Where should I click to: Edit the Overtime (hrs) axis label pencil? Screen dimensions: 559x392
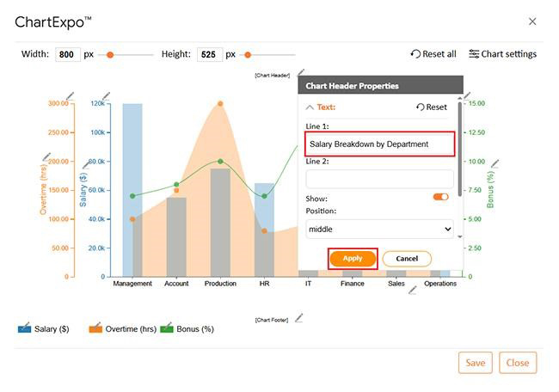(x=46, y=157)
